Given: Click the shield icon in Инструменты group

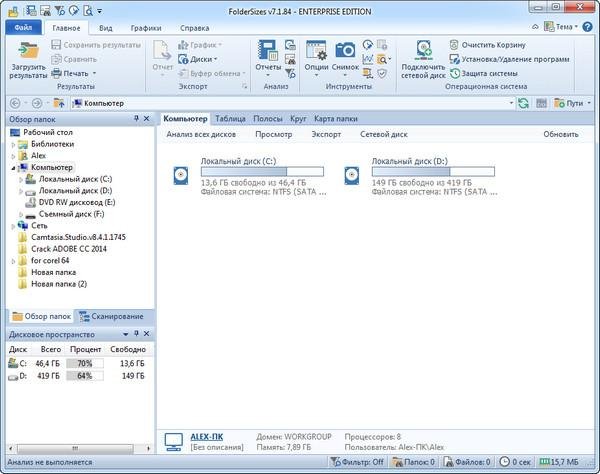Looking at the screenshot, I should click(382, 73).
